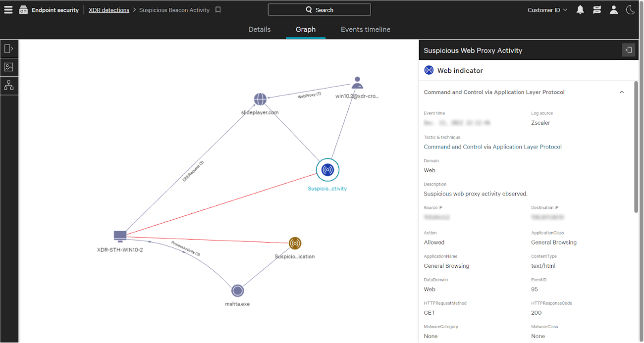Click the Allowed action value
The width and height of the screenshot is (644, 343).
434,243
